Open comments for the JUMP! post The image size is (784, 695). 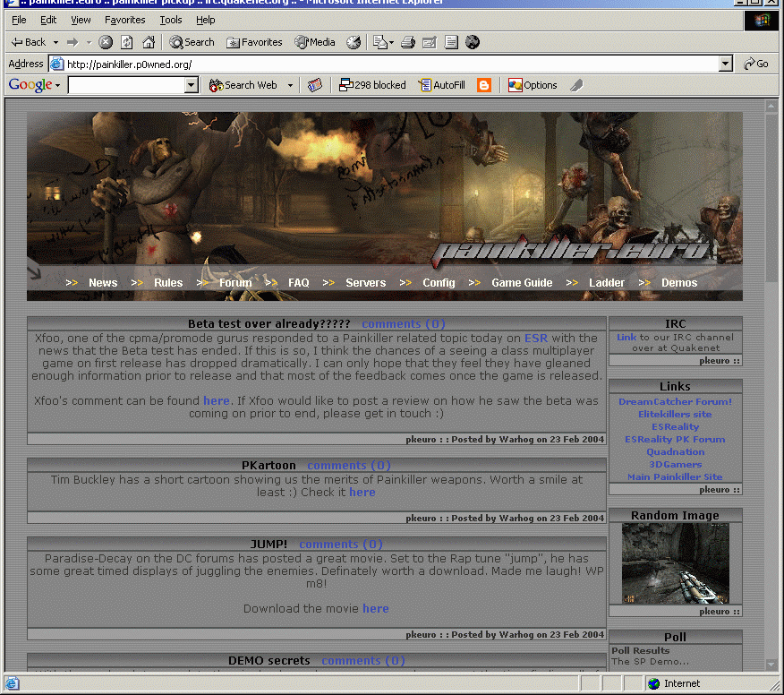(x=341, y=544)
